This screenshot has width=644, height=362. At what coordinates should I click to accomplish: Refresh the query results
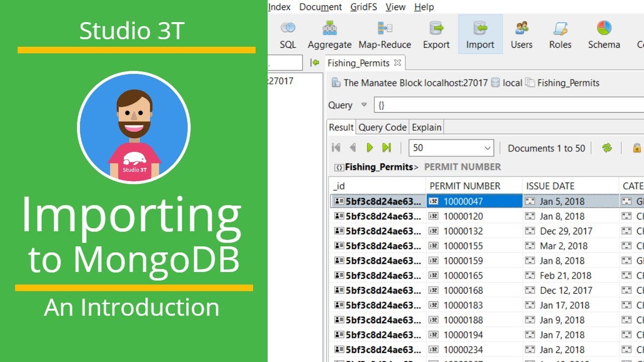(x=607, y=148)
